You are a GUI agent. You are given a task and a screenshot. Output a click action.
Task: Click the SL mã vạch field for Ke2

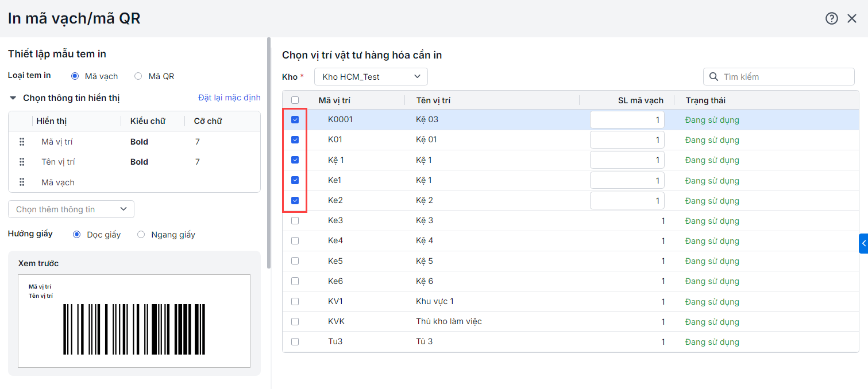pyautogui.click(x=627, y=201)
